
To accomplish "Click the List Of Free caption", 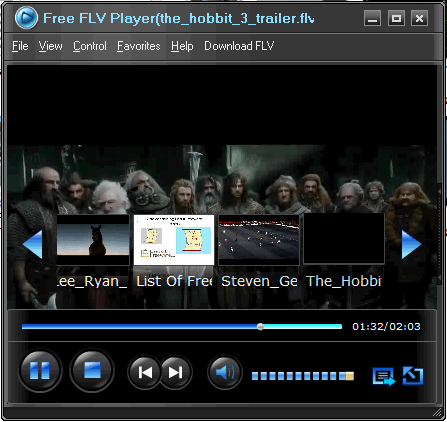I will [174, 281].
